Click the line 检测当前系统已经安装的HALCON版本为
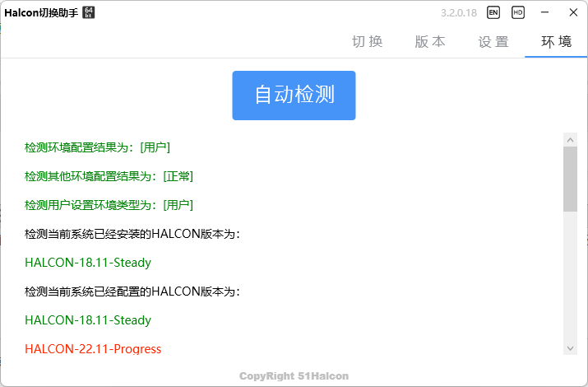The image size is (588, 387). pos(132,234)
